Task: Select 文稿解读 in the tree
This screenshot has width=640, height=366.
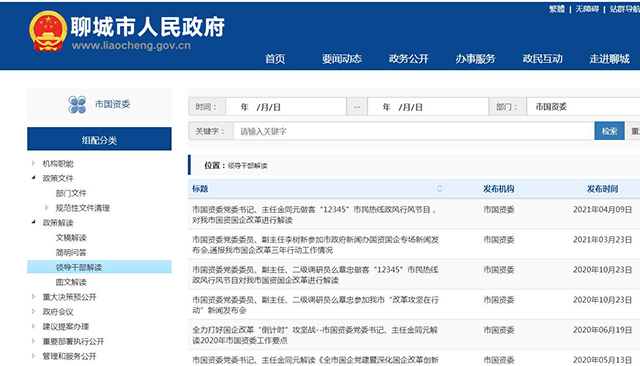Action: (x=71, y=237)
